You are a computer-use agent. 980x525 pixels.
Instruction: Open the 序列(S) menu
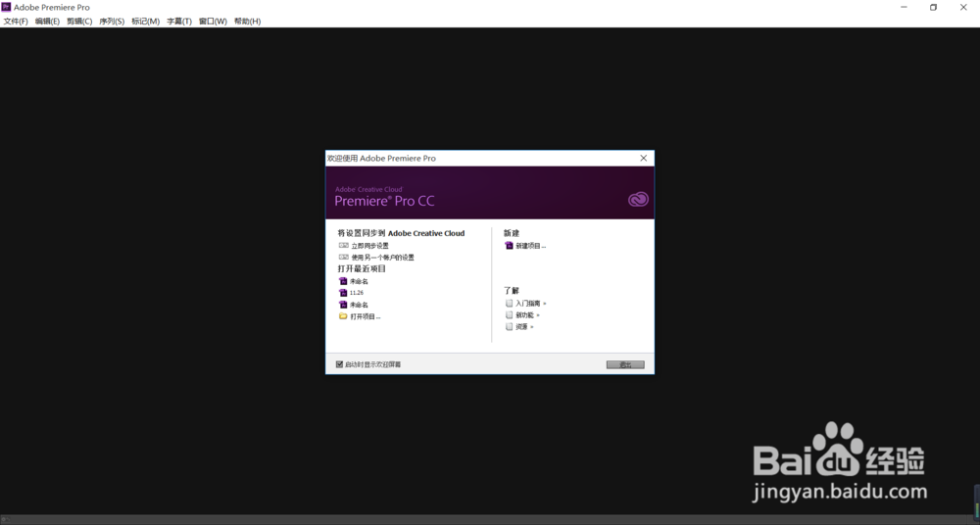pyautogui.click(x=112, y=22)
